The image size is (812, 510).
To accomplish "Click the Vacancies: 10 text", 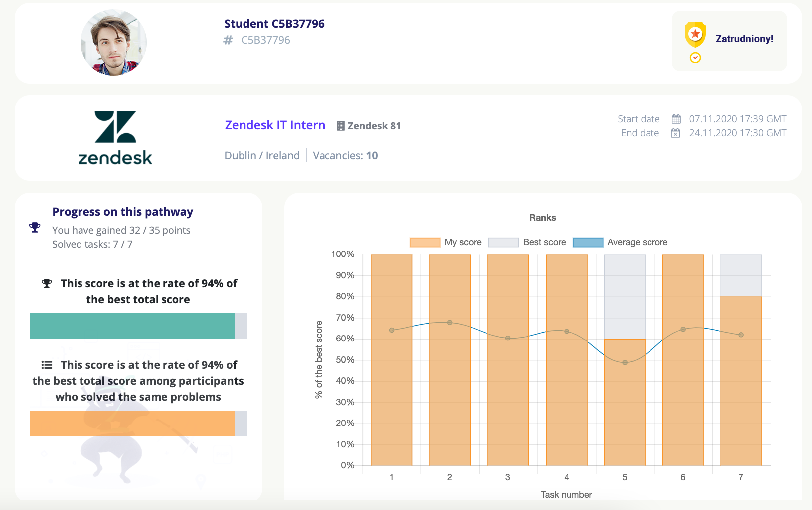I will 345,156.
